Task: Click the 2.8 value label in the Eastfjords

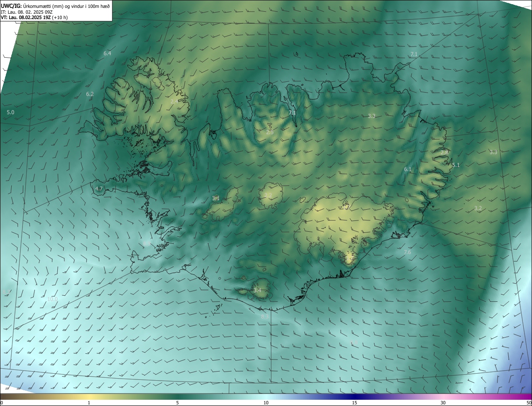Action: [444, 153]
